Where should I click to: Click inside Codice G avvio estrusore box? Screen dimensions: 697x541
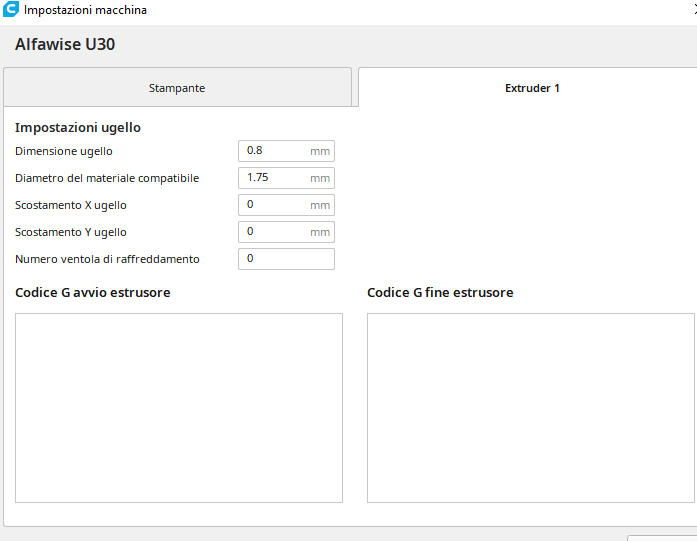(x=179, y=408)
